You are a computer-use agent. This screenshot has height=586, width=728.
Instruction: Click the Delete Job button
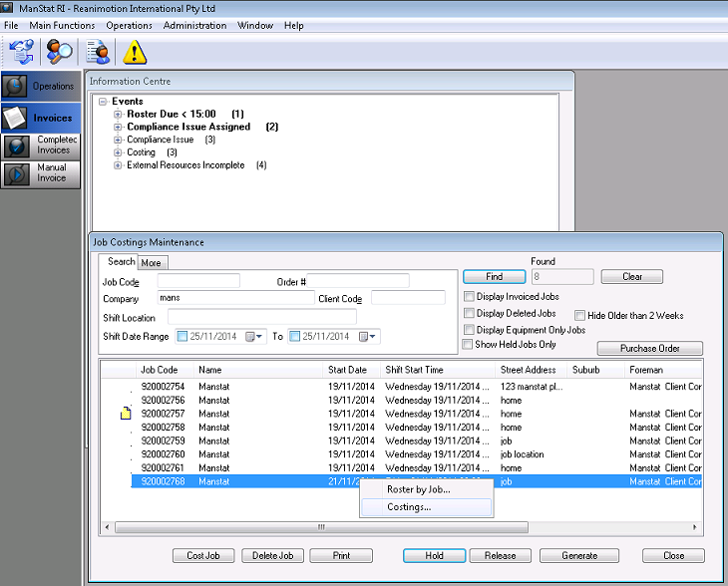click(272, 555)
